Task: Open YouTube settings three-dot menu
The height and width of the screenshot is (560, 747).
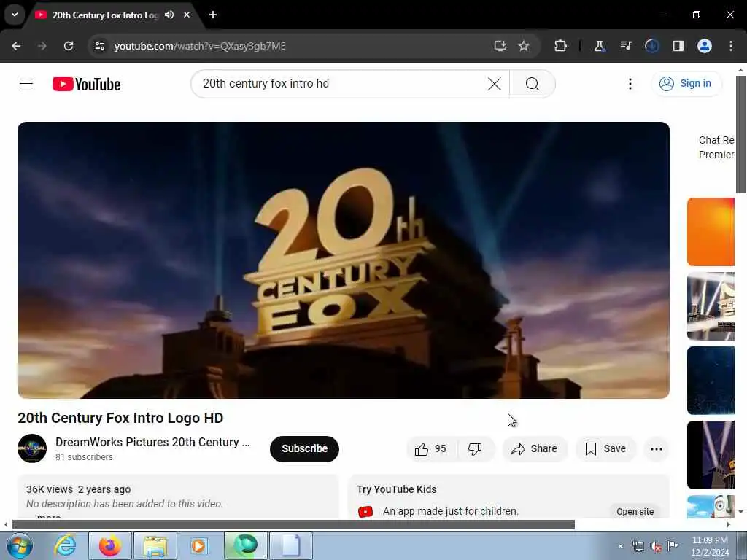Action: click(x=630, y=84)
